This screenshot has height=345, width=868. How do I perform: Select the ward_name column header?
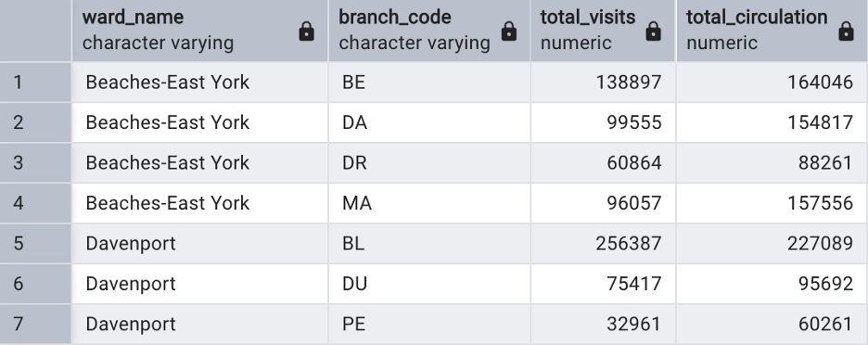pyautogui.click(x=199, y=31)
